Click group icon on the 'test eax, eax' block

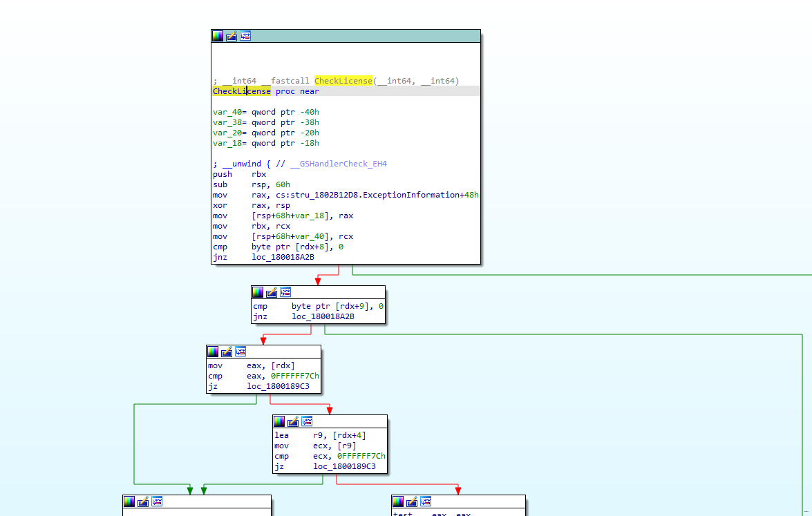click(x=426, y=501)
